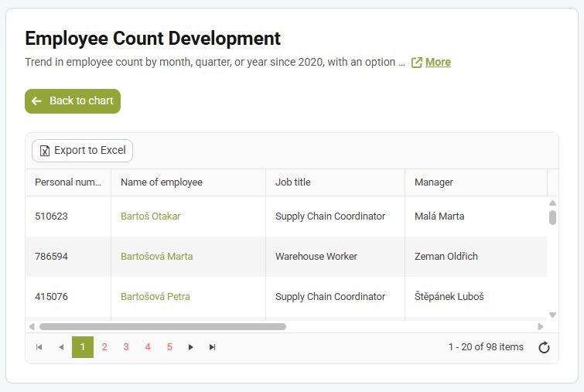This screenshot has width=584, height=392.
Task: Open the More description link
Action: pos(438,63)
